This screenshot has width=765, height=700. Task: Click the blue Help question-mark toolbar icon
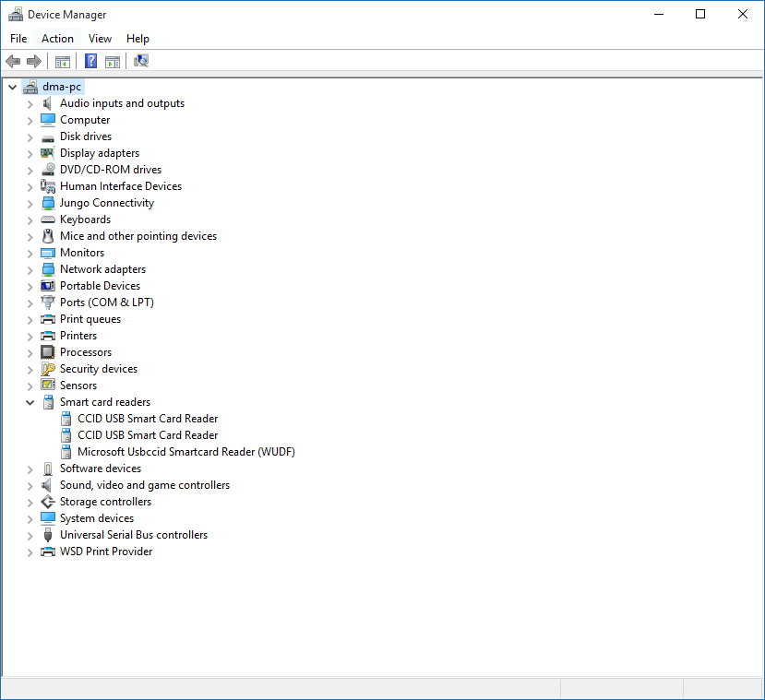click(90, 62)
